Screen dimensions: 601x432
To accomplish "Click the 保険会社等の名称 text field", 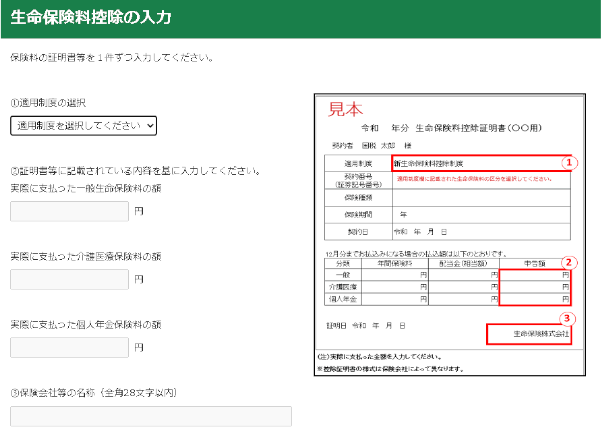I will point(151,416).
